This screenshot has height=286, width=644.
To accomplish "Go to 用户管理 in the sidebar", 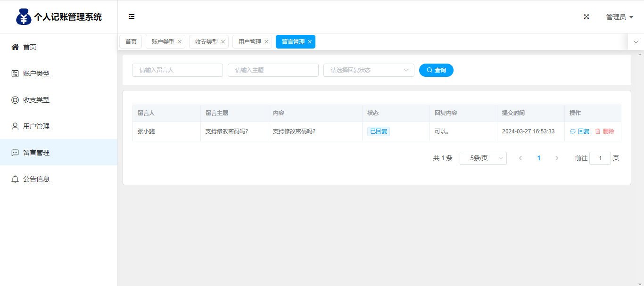I will pos(36,126).
